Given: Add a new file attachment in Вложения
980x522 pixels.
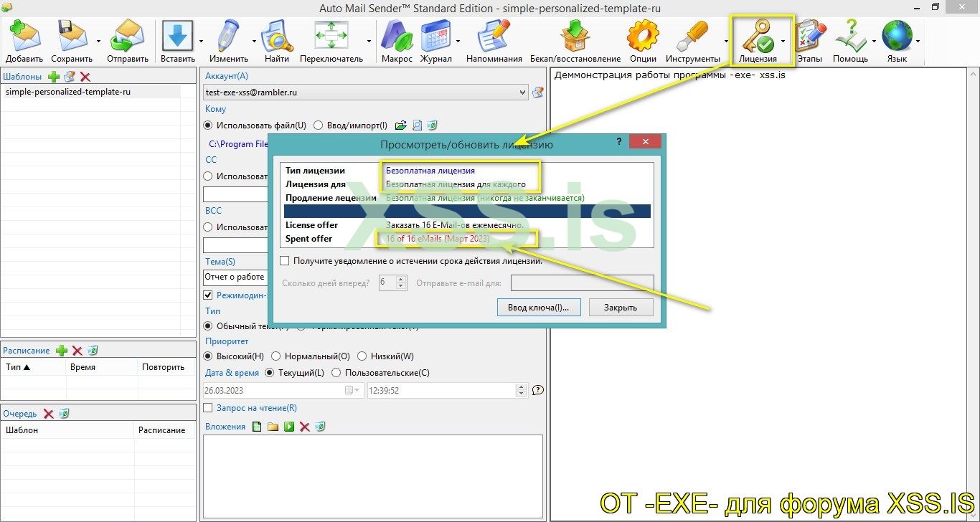Looking at the screenshot, I should click(x=258, y=427).
